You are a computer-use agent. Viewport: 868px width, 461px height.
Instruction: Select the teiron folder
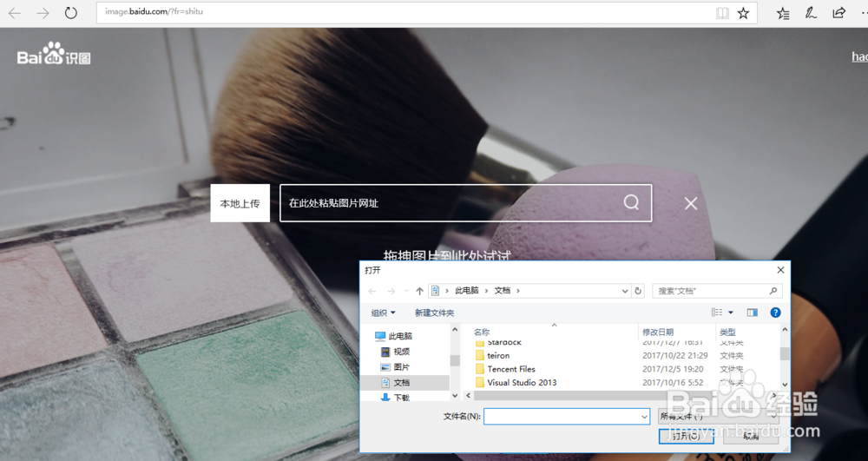tap(498, 355)
